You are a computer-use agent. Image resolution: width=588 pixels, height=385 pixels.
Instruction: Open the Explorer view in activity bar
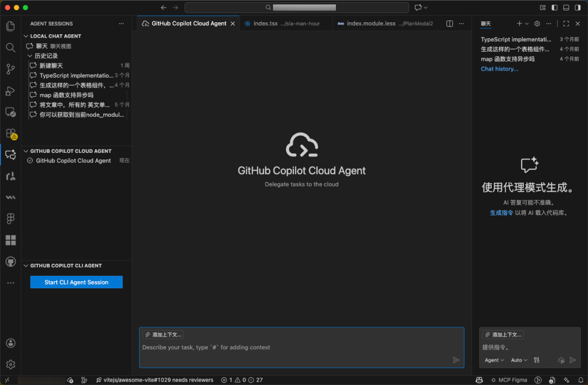point(10,26)
